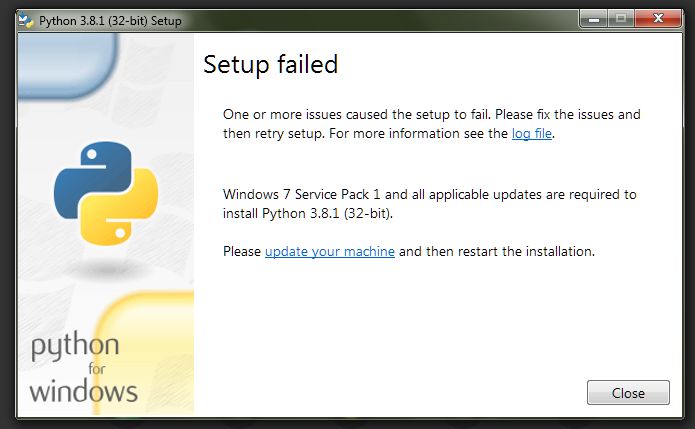Click the title text Python 3.8.1 (32-bit) Setup

pyautogui.click(x=110, y=21)
